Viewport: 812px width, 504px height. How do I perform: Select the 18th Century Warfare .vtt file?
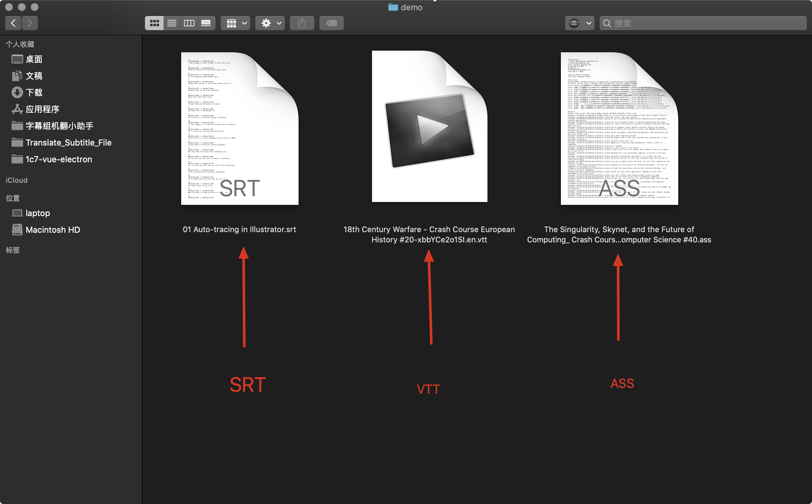coord(429,127)
